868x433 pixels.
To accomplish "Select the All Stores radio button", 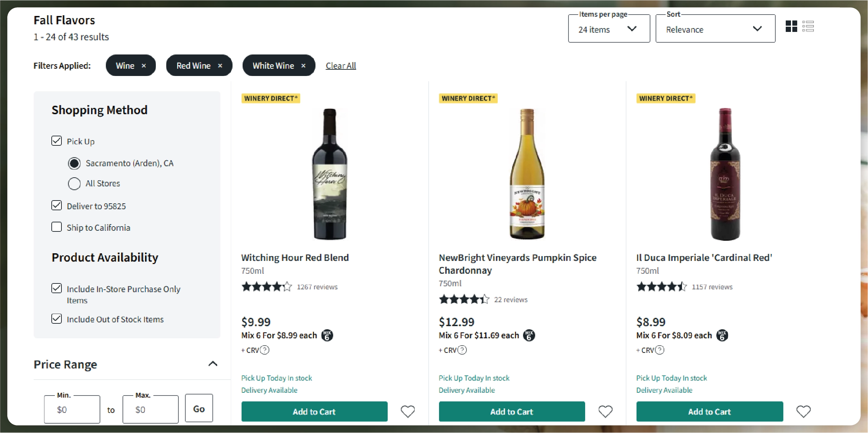I will (74, 184).
